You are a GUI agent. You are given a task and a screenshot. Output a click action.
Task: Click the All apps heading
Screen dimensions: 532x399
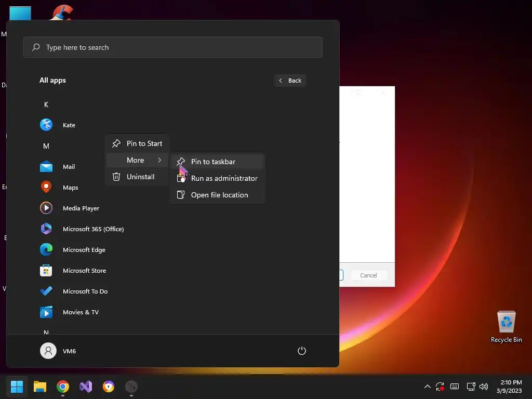tap(52, 81)
